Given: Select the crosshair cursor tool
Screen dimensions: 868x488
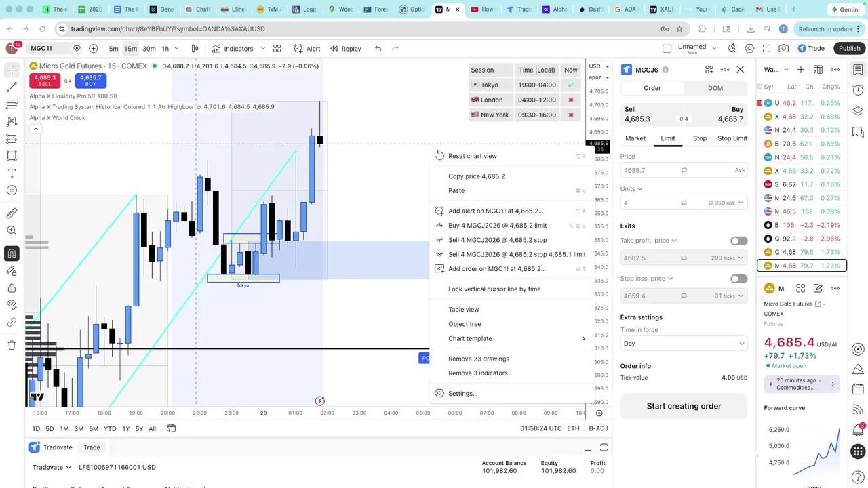Looking at the screenshot, I should point(12,70).
